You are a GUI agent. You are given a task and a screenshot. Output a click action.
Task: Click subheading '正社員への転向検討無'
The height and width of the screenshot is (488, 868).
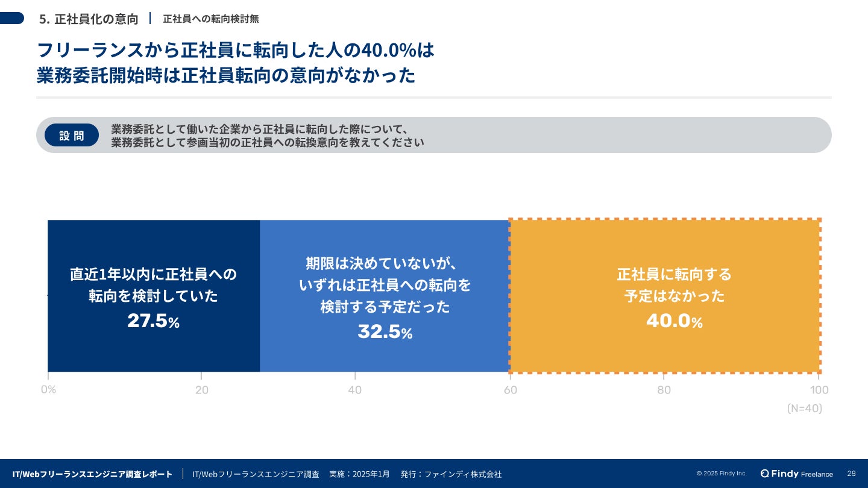(211, 19)
